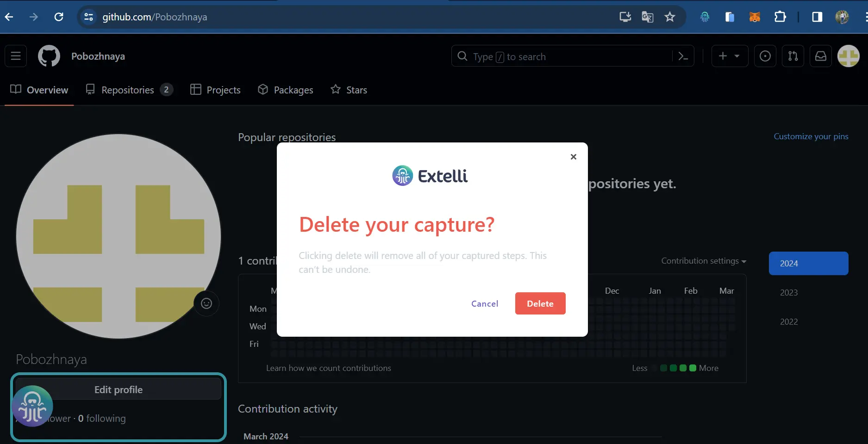Click the blue document extension icon
The height and width of the screenshot is (444, 868).
(x=730, y=17)
